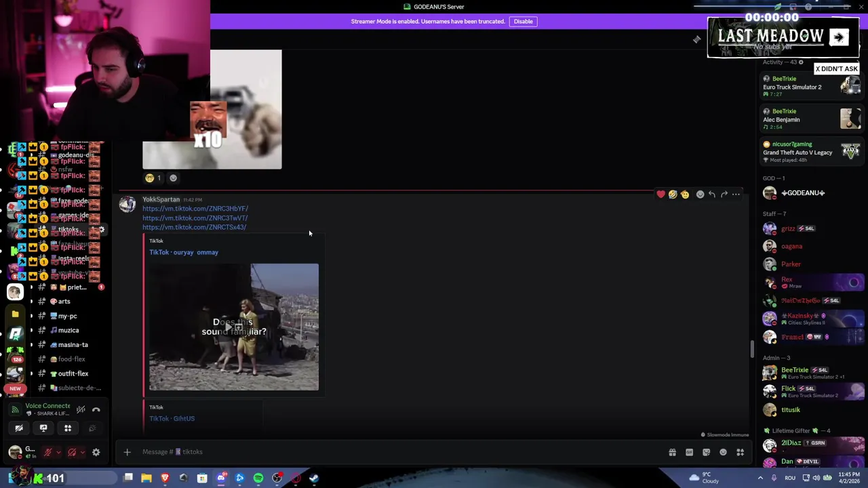Screen dimensions: 868x488
Task: Open Parker member profile
Action: pyautogui.click(x=811, y=264)
